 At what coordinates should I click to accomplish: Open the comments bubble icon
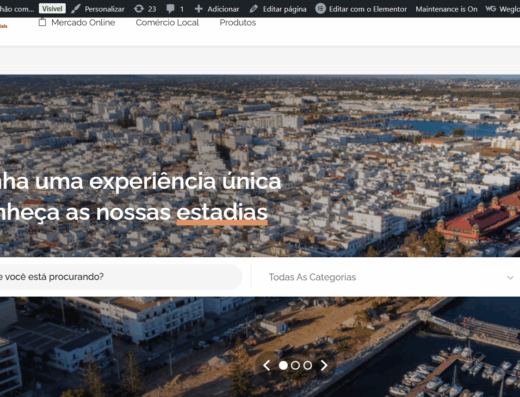coord(170,9)
